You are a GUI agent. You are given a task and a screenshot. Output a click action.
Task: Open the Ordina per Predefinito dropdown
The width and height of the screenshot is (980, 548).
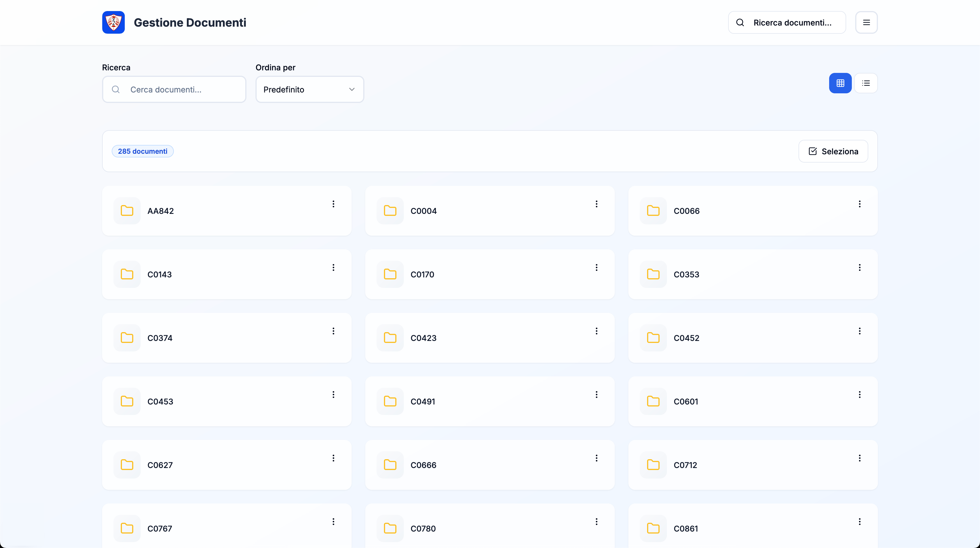(x=309, y=89)
